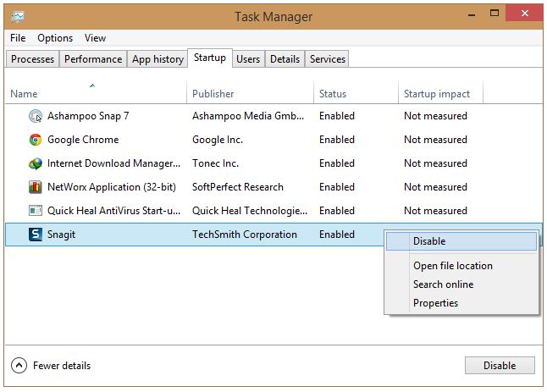The width and height of the screenshot is (547, 392).
Task: Select the Startup tab
Action: 210,58
